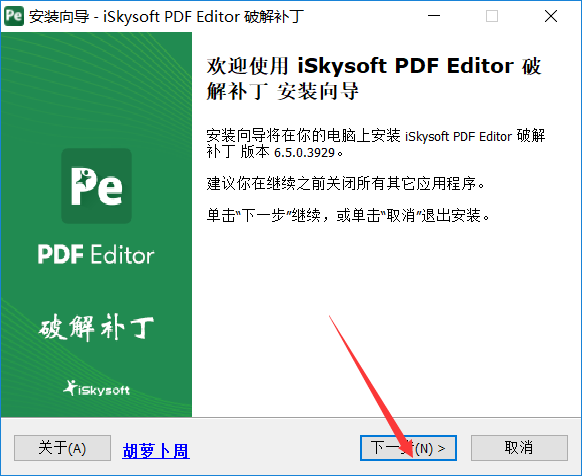Minimize the setup wizard window

click(434, 16)
